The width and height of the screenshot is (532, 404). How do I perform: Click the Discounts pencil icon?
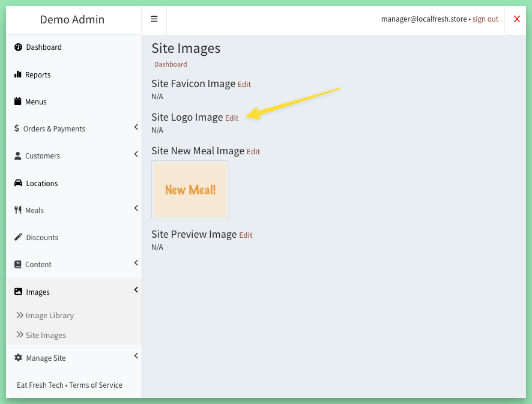click(x=19, y=237)
